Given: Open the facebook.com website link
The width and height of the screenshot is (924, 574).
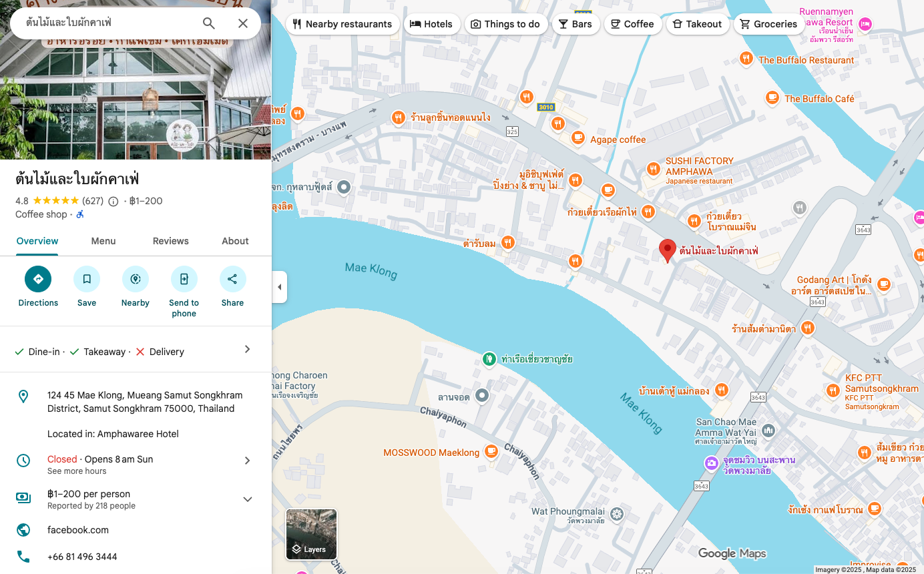Looking at the screenshot, I should [78, 530].
